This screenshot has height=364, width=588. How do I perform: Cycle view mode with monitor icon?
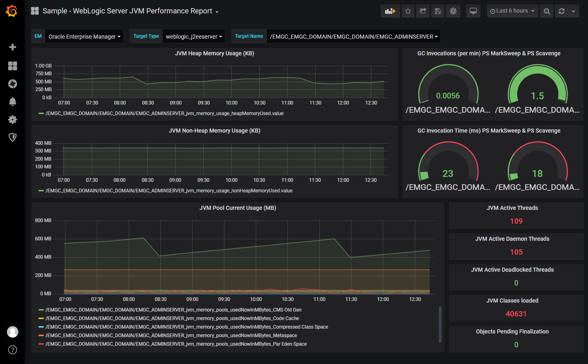click(473, 11)
